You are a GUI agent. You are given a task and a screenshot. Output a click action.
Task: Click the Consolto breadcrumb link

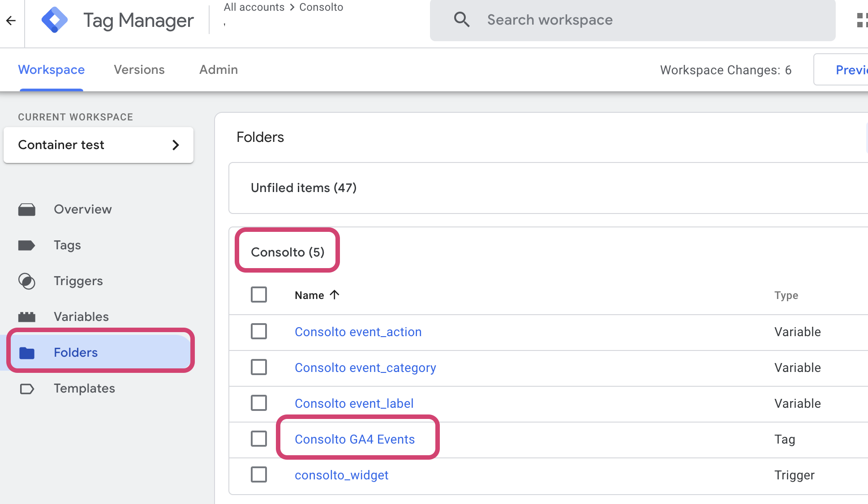click(321, 7)
